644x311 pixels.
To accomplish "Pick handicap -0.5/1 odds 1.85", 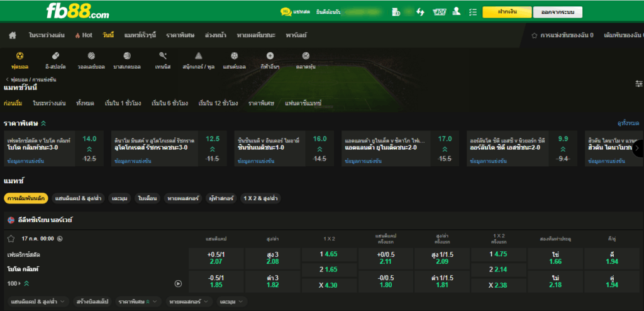I will click(216, 281).
